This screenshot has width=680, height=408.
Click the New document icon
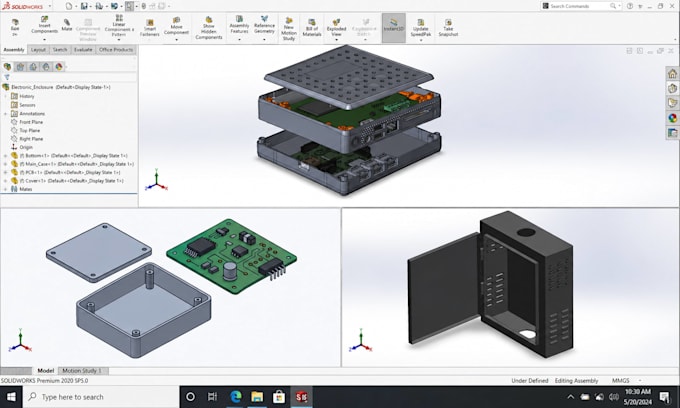(69, 6)
